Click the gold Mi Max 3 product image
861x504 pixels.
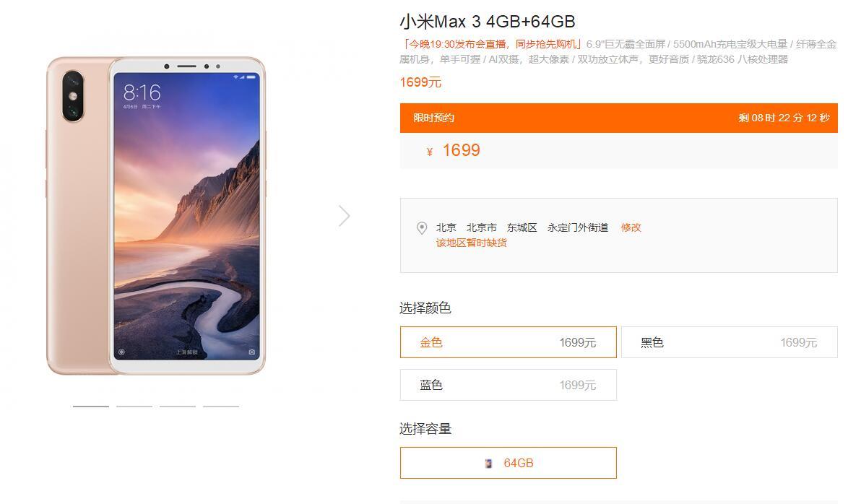click(x=156, y=216)
